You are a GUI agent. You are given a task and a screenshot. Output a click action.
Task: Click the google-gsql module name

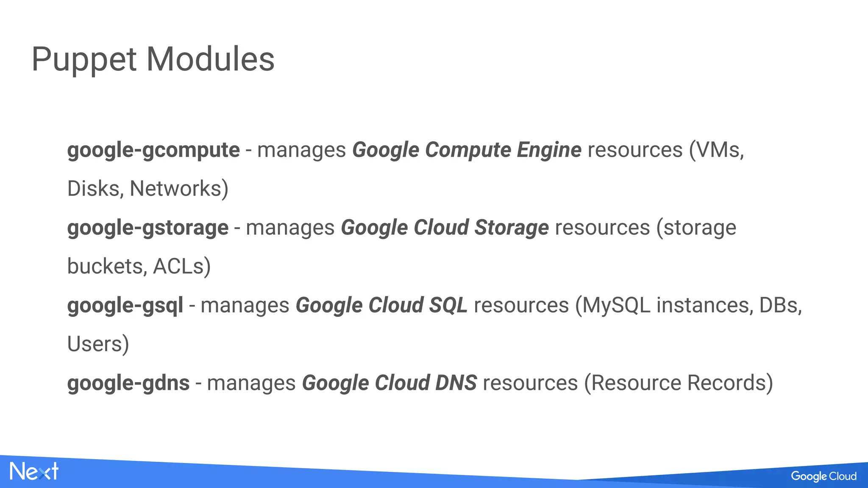point(125,306)
